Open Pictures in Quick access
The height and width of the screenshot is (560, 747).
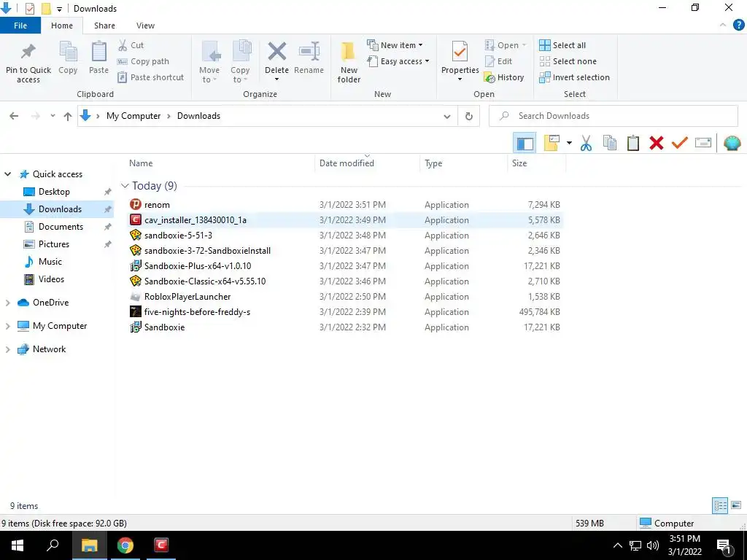click(x=53, y=244)
